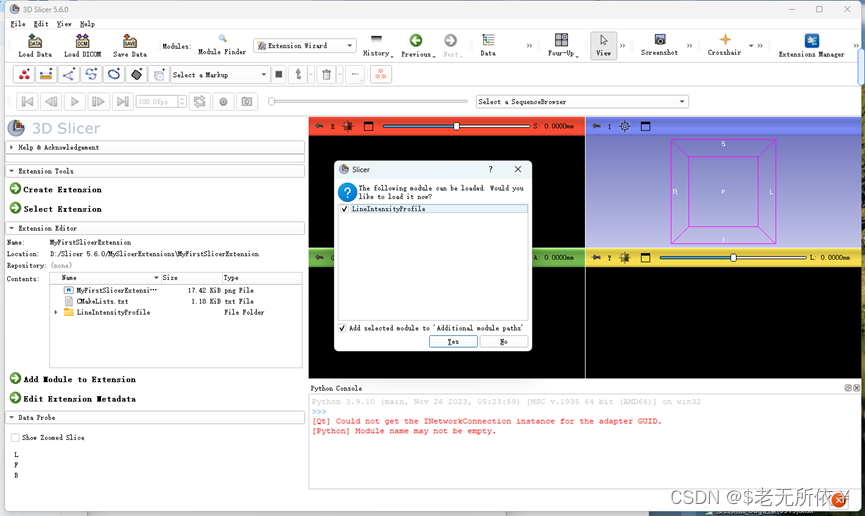Viewport: 865px width, 516px height.
Task: Click the sequence browser frame slider
Action: [x=369, y=102]
